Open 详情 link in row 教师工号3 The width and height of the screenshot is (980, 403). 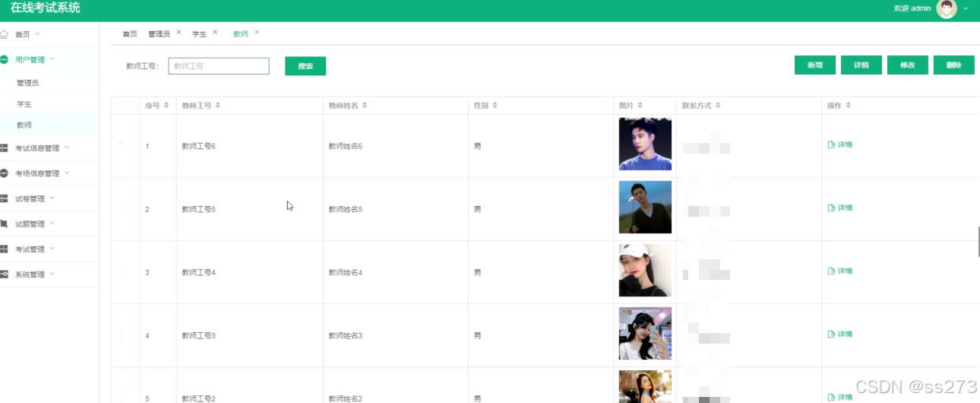tap(840, 334)
